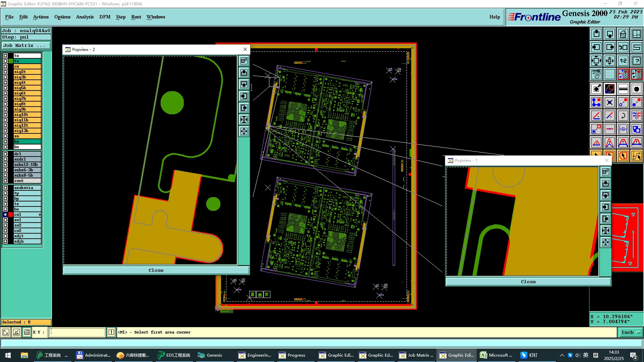
Task: Open the Inch units dropdown
Action: point(631,332)
